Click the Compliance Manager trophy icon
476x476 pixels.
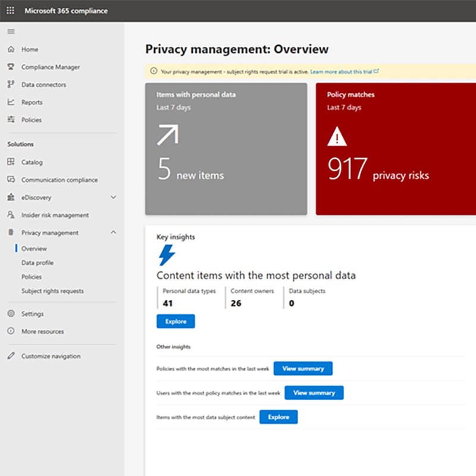pyautogui.click(x=11, y=67)
